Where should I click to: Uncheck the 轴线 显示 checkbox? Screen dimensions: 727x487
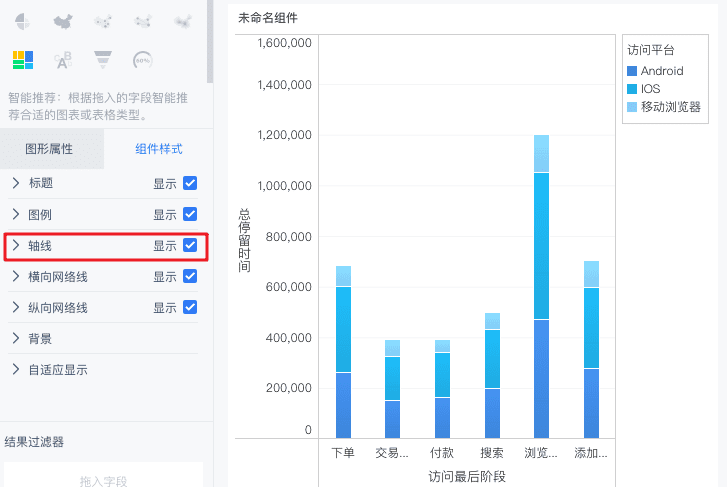coord(190,245)
